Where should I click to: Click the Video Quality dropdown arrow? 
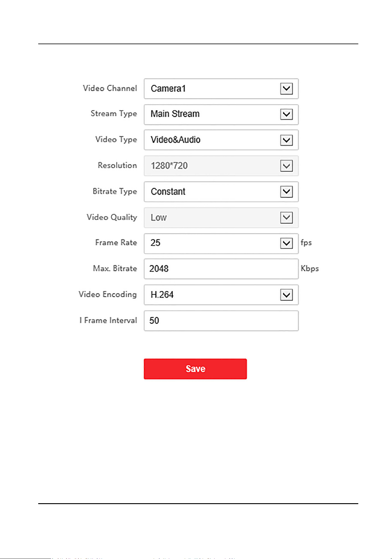click(286, 218)
